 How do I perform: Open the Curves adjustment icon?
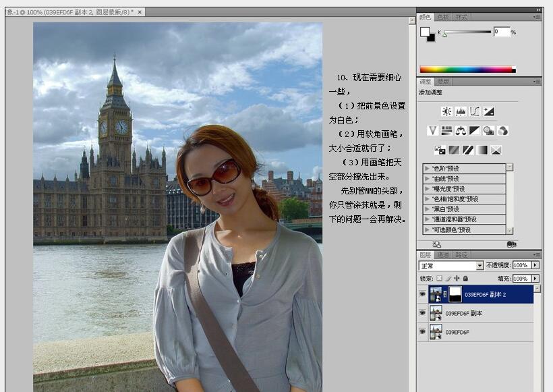pos(476,111)
